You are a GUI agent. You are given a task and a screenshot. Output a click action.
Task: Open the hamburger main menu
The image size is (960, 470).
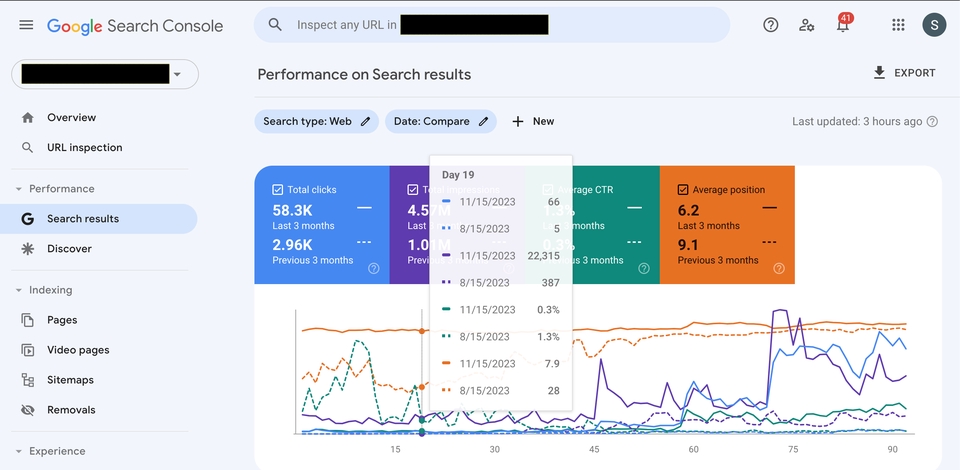[26, 25]
